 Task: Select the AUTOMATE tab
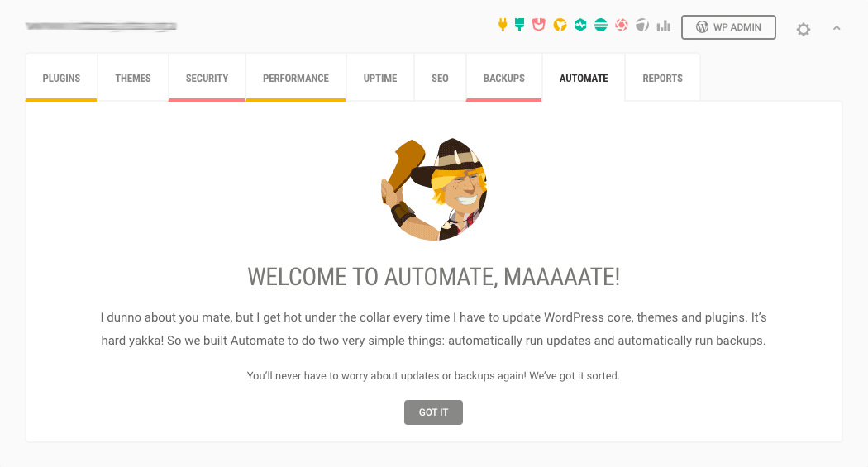tap(584, 78)
